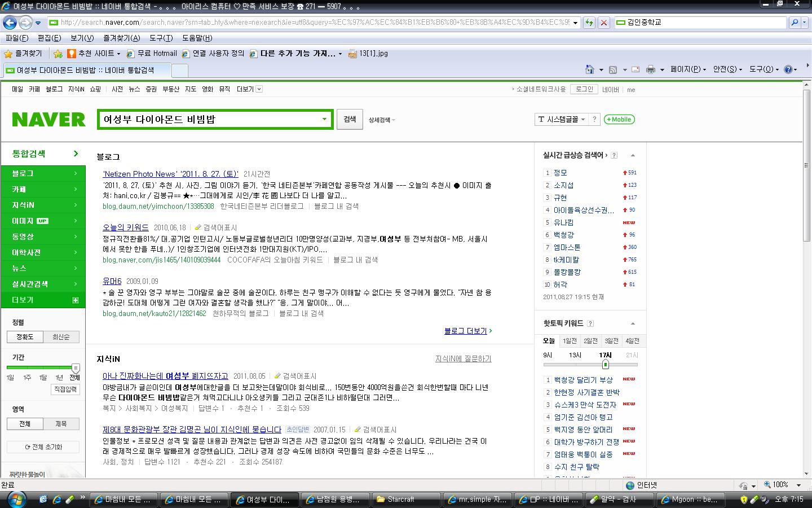The image size is (812, 508).
Task: Open the 지식iN sidebar category
Action: (43, 205)
